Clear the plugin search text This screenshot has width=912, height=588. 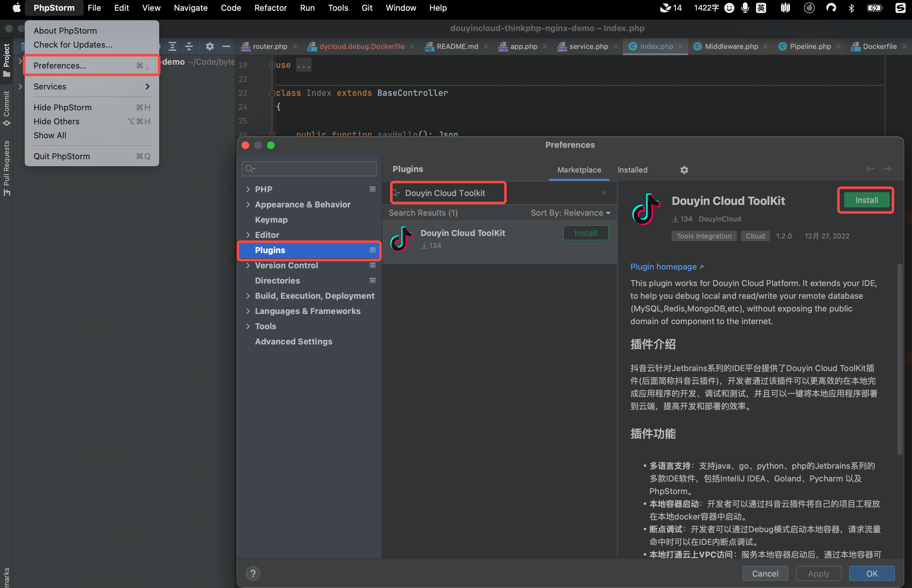click(x=604, y=193)
